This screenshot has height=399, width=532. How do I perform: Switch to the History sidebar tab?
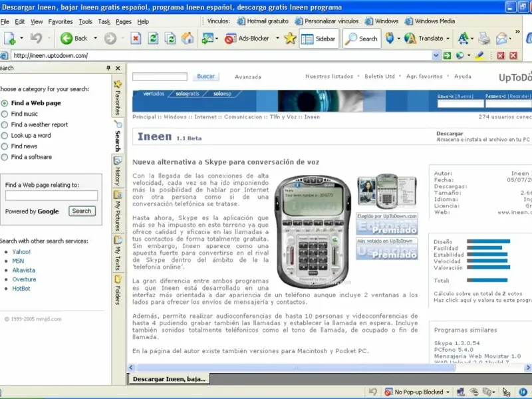[x=118, y=171]
